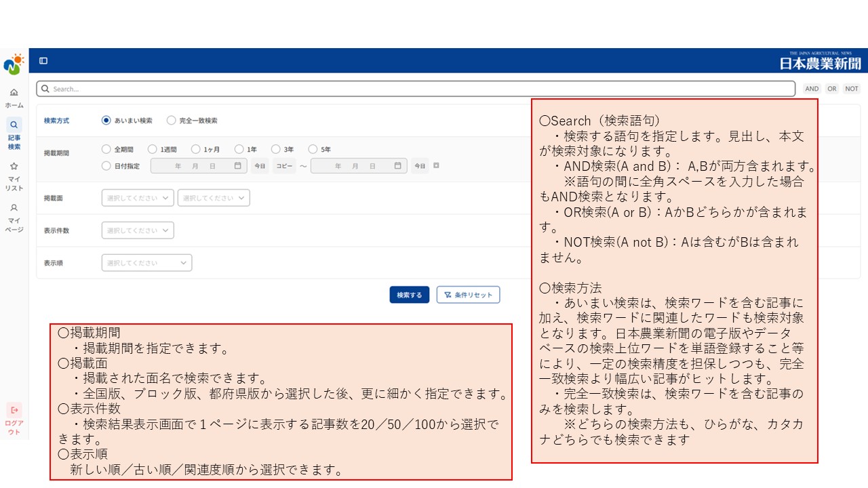Click the ログアウト logout icon
Viewport: 868px width, 488px height.
point(14,410)
